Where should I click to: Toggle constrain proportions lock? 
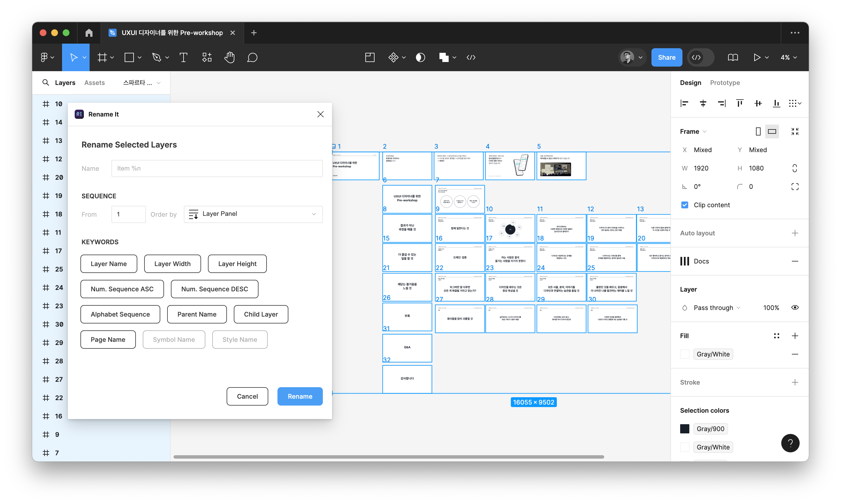(x=794, y=168)
